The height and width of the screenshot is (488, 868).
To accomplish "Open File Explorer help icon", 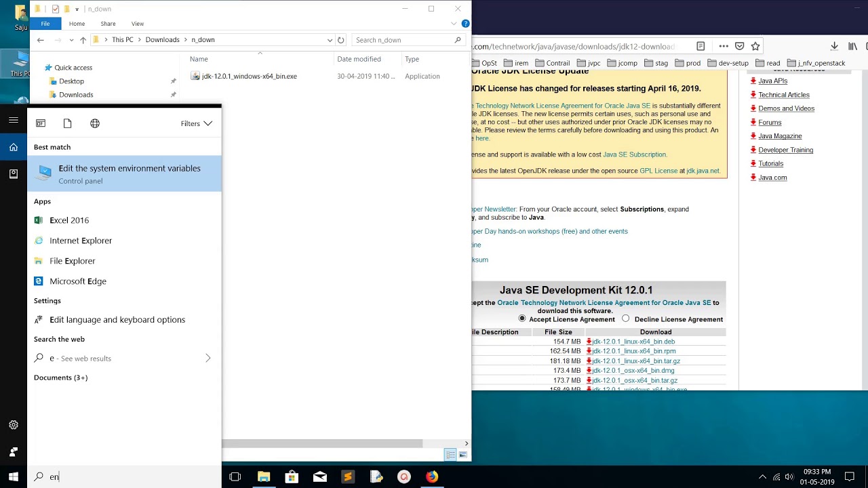I will coord(465,24).
